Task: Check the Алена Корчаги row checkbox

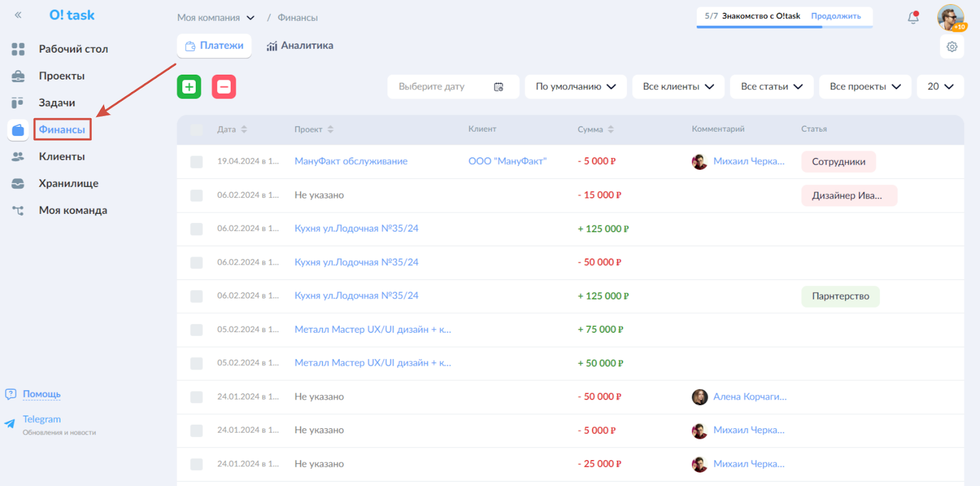Action: coord(197,397)
